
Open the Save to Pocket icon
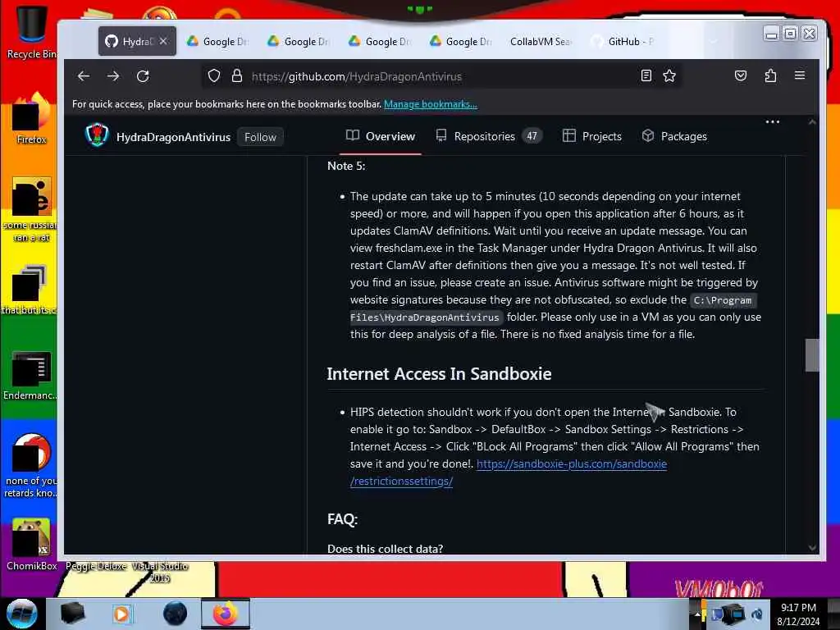click(x=741, y=75)
